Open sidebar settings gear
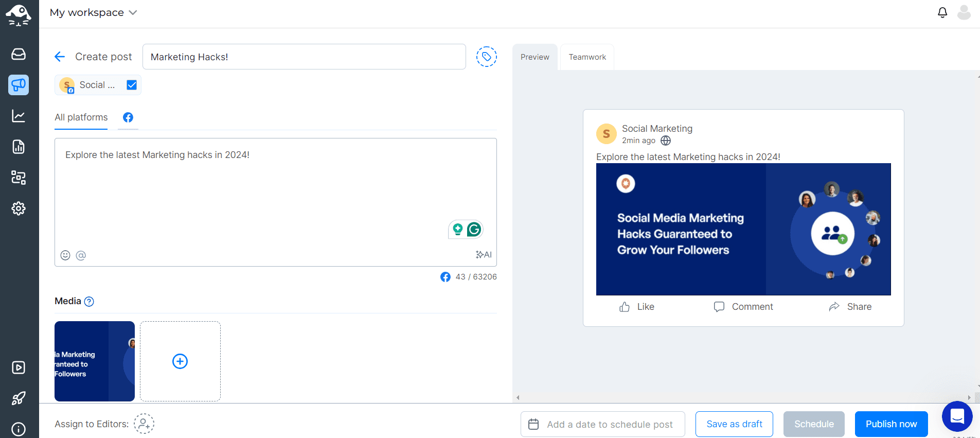This screenshot has height=438, width=980. [19, 208]
